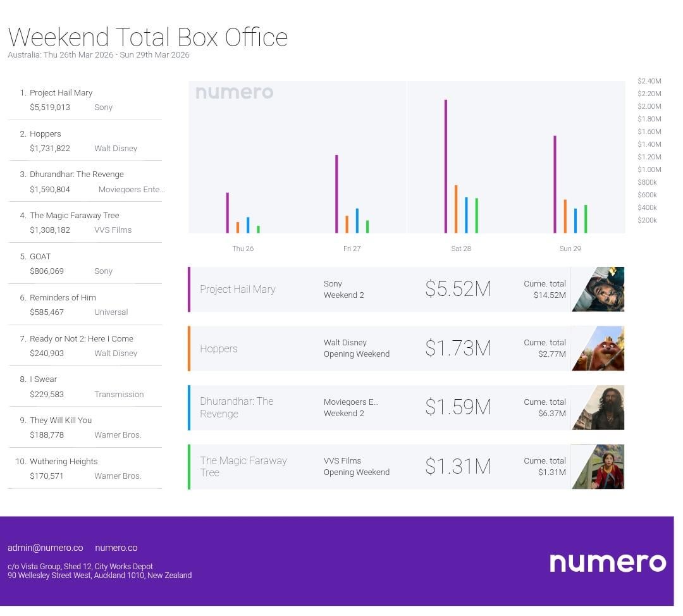Click the purple Saturday 28 bar

[x=446, y=166]
